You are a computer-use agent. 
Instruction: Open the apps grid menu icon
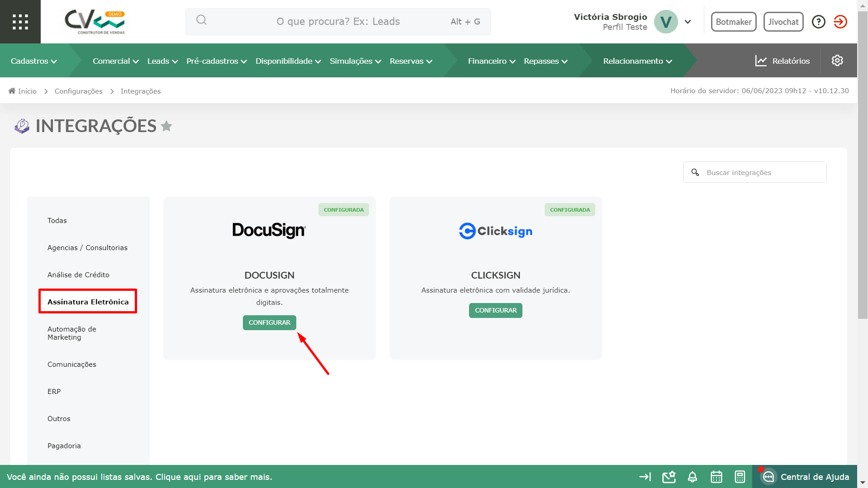coord(20,22)
